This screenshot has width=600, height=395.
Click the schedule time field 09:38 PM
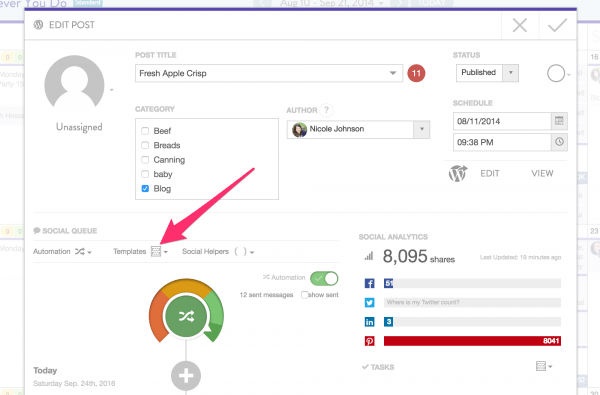click(x=502, y=142)
